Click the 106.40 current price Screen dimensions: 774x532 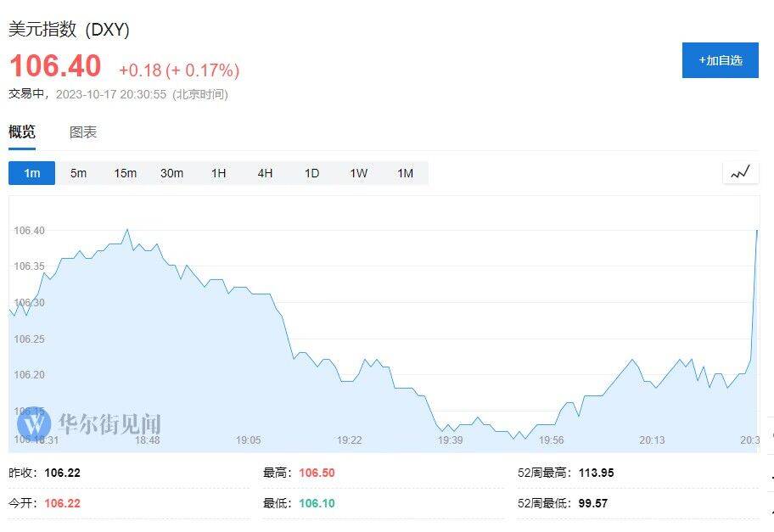55,66
